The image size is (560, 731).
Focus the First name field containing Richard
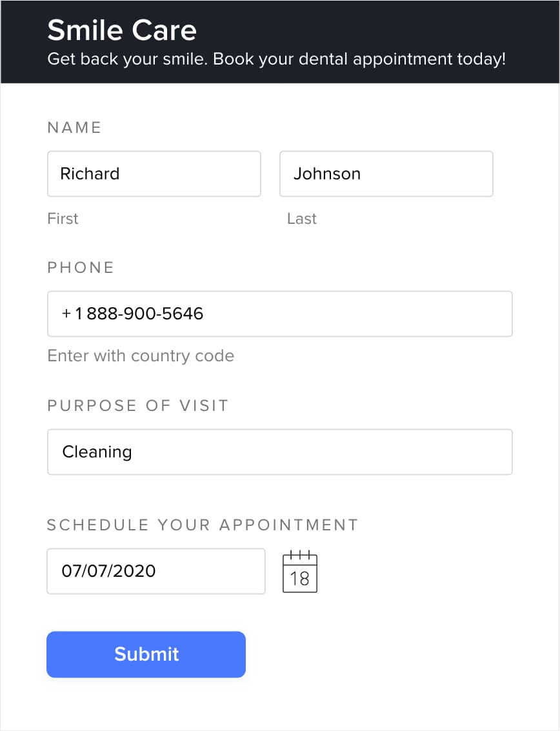coord(154,174)
